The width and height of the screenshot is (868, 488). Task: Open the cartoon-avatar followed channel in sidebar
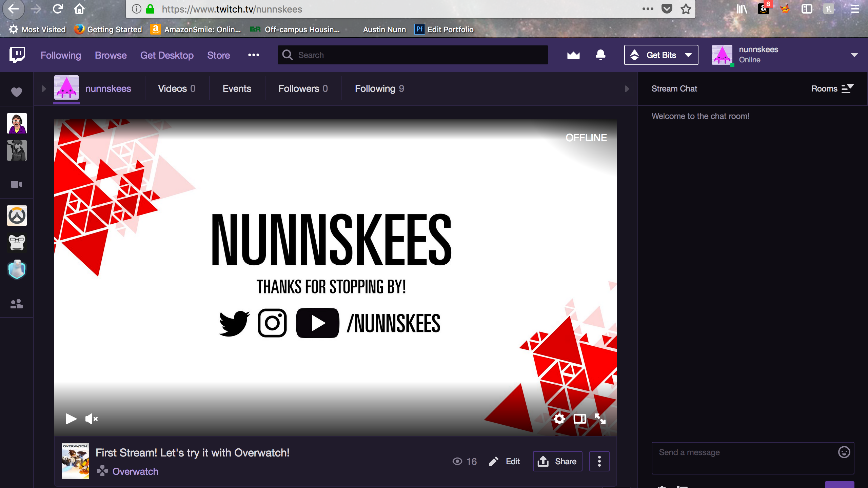tap(17, 123)
